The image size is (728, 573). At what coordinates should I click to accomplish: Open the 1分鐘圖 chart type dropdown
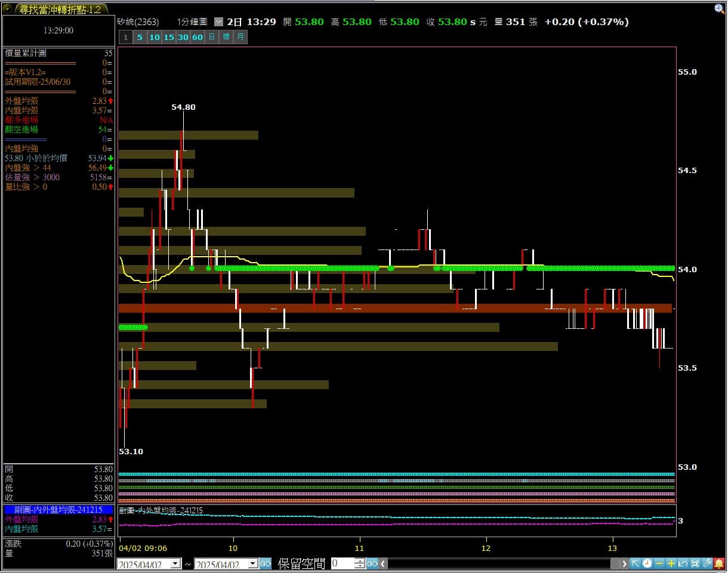coord(218,21)
